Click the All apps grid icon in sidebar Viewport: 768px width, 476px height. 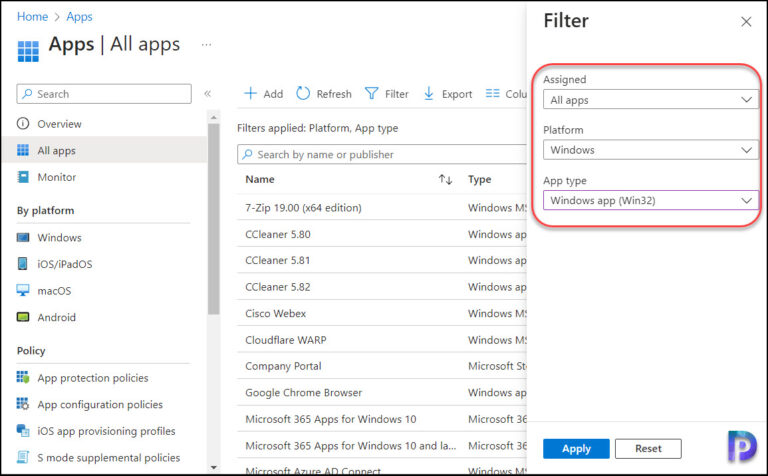point(23,150)
